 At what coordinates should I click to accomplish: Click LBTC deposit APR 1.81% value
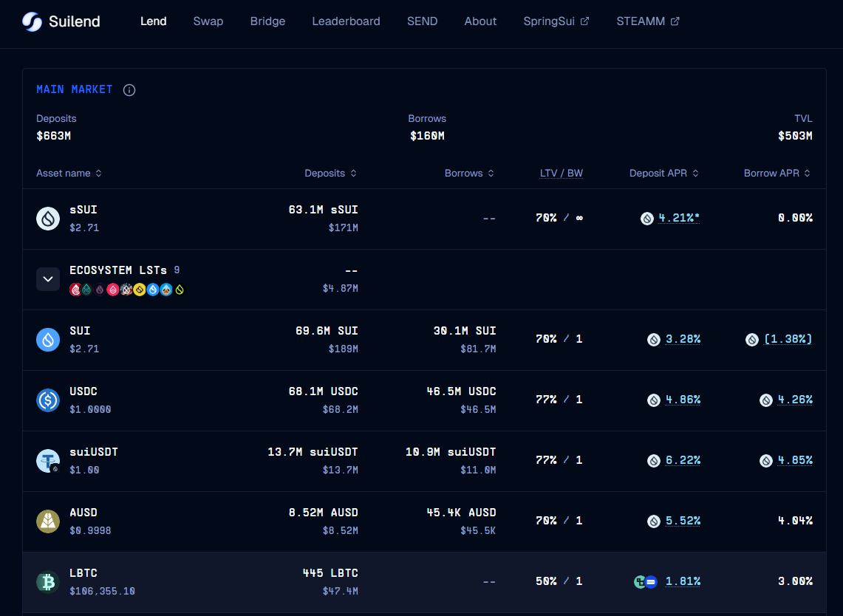pyautogui.click(x=683, y=581)
